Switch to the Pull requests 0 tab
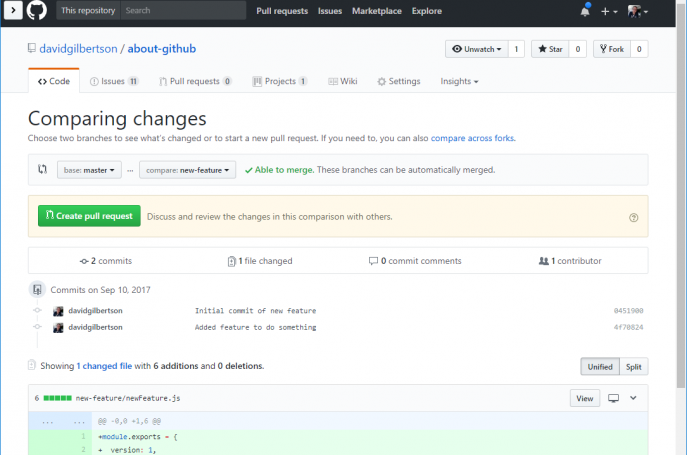The image size is (687, 455). coord(195,81)
